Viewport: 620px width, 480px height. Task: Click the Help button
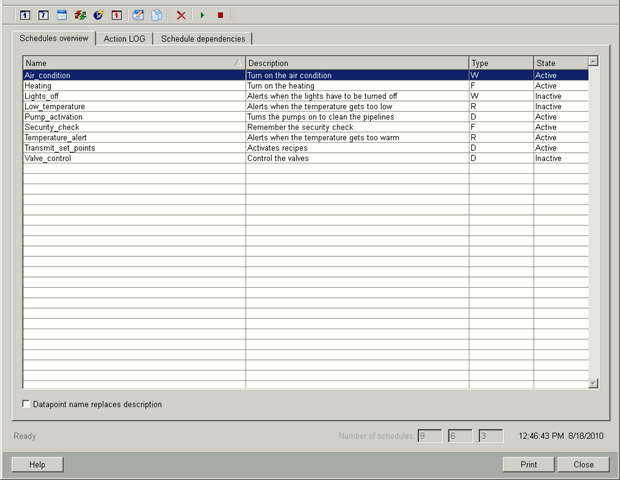37,464
